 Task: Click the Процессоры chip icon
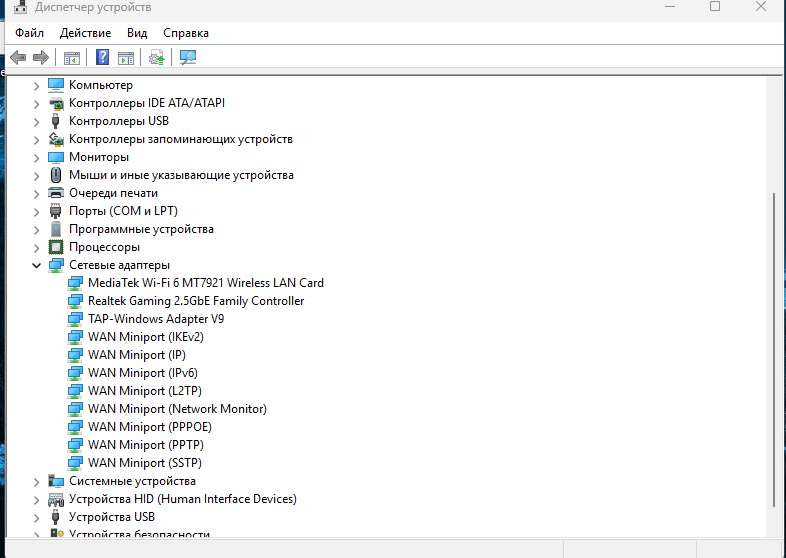coord(56,247)
